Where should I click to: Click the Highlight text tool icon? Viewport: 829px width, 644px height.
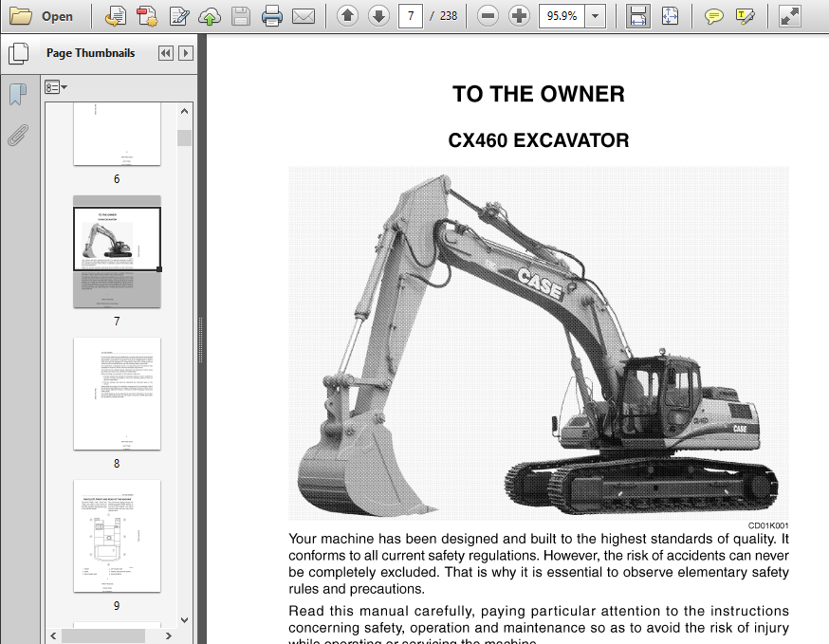coord(745,16)
